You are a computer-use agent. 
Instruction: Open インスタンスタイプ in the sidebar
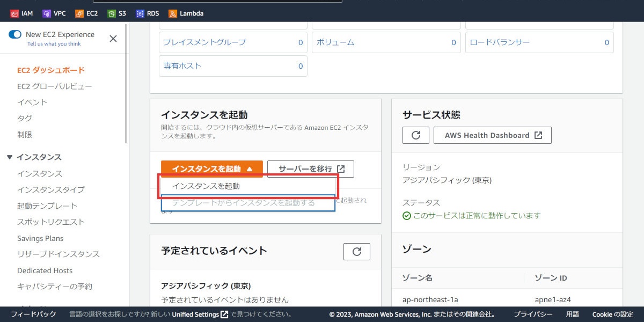tap(50, 190)
